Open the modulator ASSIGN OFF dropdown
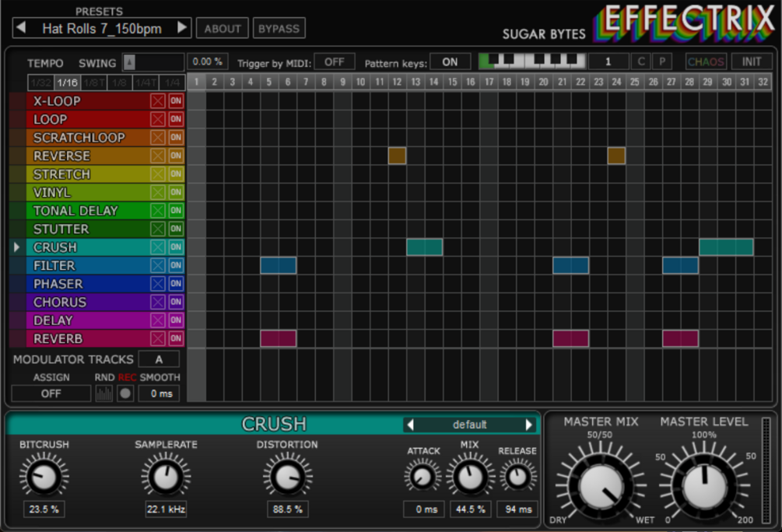The image size is (782, 532). click(51, 394)
